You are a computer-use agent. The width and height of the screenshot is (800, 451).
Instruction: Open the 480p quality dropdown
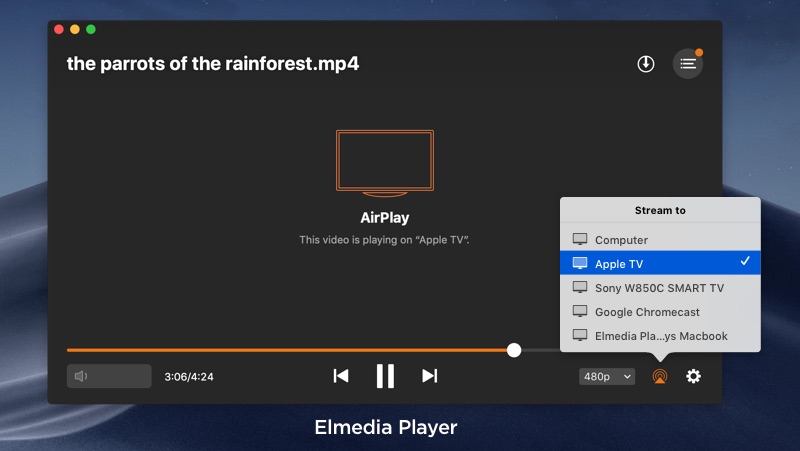(x=607, y=377)
